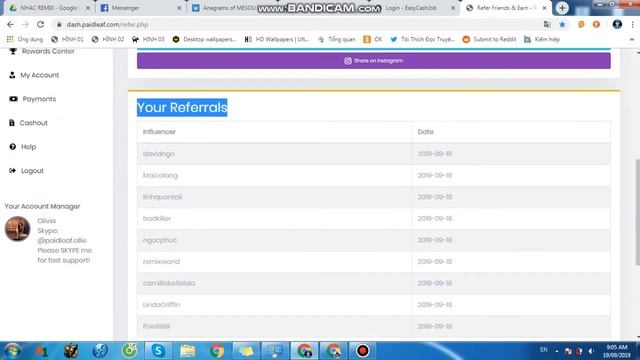640x360 pixels.
Task: Open Skype from taskbar
Action: (158, 351)
